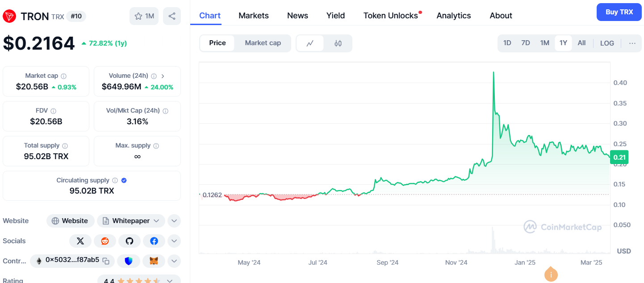Screen dimensions: 644x283
Task: Click the share icon button
Action: point(172,16)
